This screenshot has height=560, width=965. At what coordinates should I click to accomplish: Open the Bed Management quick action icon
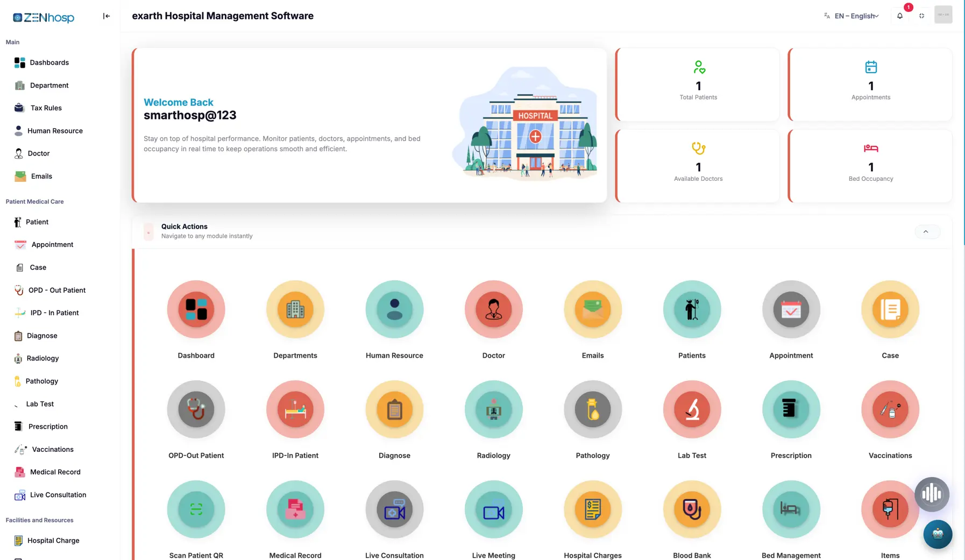tap(791, 509)
